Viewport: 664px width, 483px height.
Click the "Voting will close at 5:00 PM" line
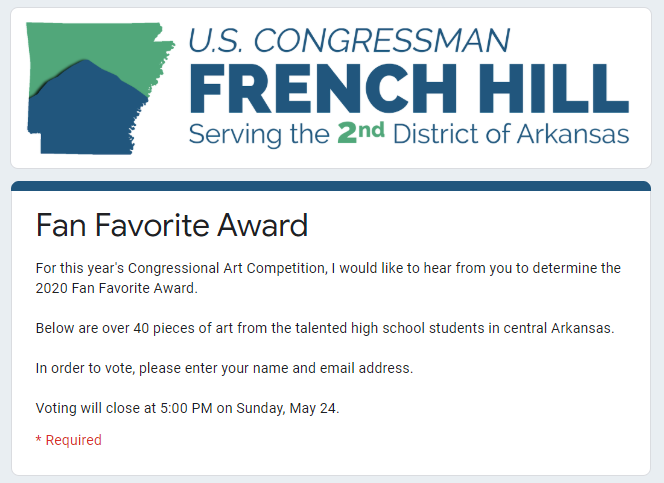pyautogui.click(x=120, y=408)
